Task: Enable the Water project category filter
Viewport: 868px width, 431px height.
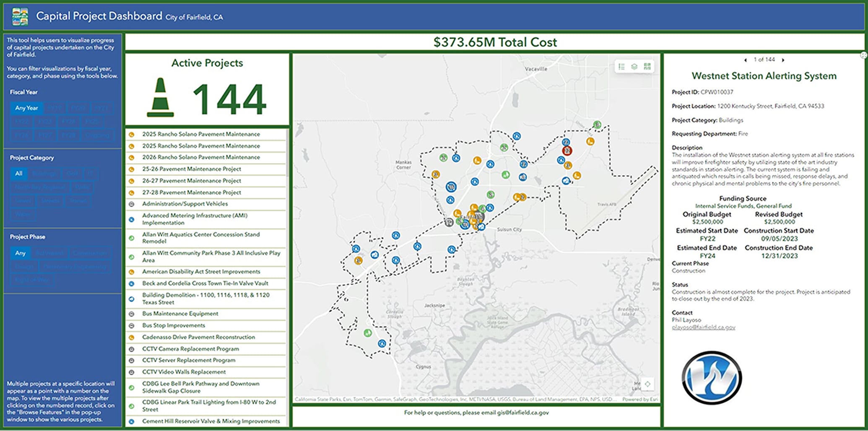Action: 23,214
